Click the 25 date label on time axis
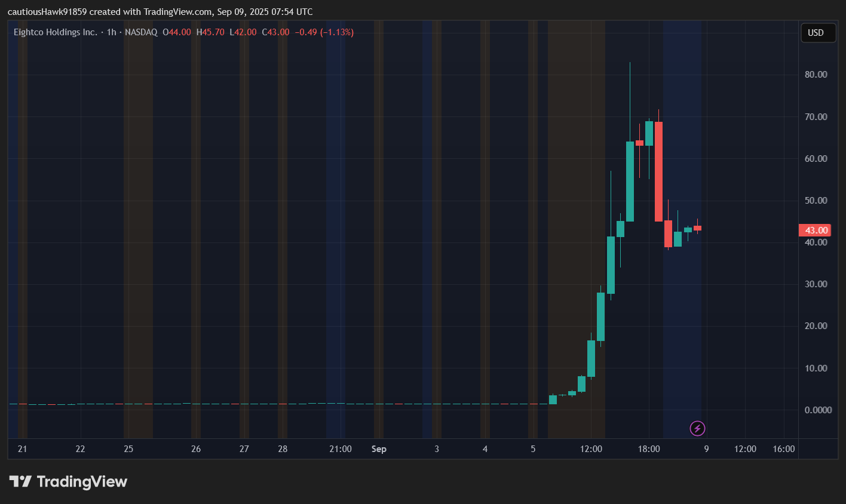The height and width of the screenshot is (504, 846). tap(128, 449)
